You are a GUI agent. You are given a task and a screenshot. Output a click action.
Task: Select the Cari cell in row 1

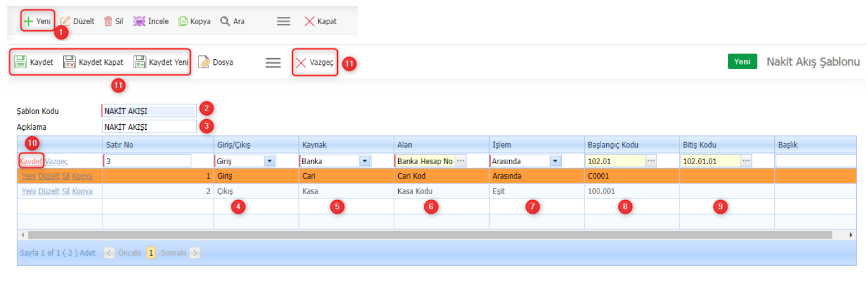click(346, 176)
